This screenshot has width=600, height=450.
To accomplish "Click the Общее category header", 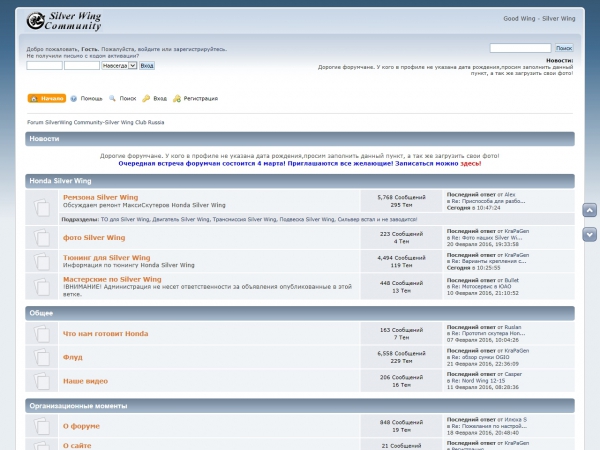I will tap(41, 313).
